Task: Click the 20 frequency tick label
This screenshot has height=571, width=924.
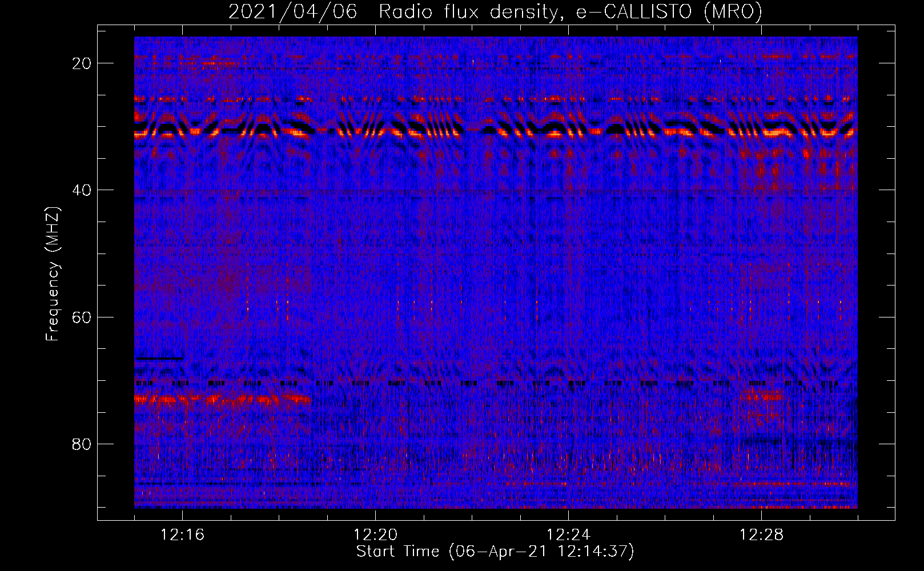Action: pyautogui.click(x=82, y=63)
